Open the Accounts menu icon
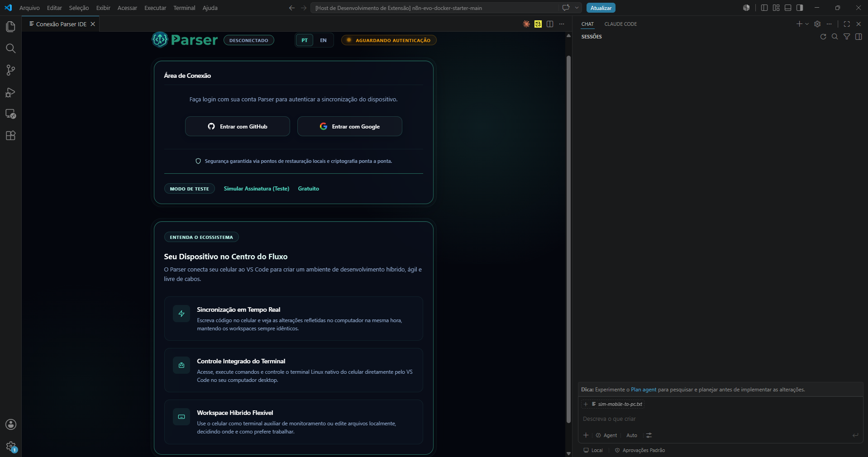This screenshot has height=457, width=868. click(x=11, y=424)
